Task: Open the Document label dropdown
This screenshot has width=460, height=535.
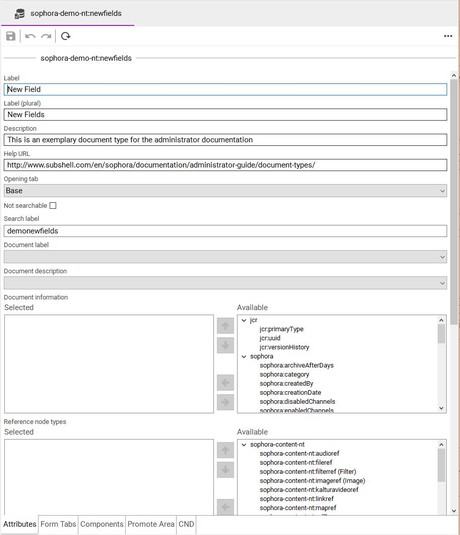Action: point(225,257)
